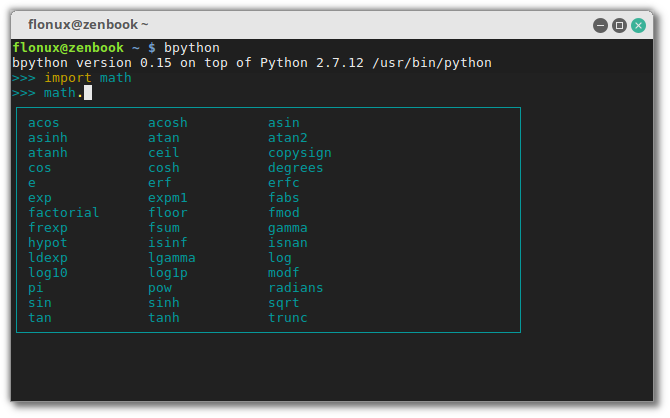Minimize the terminal window
Image resolution: width=670 pixels, height=418 pixels.
coord(600,26)
